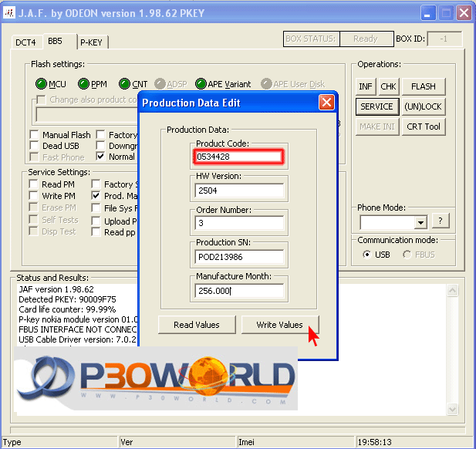Open the Phone Mode dropdown
476x449 pixels.
420,222
